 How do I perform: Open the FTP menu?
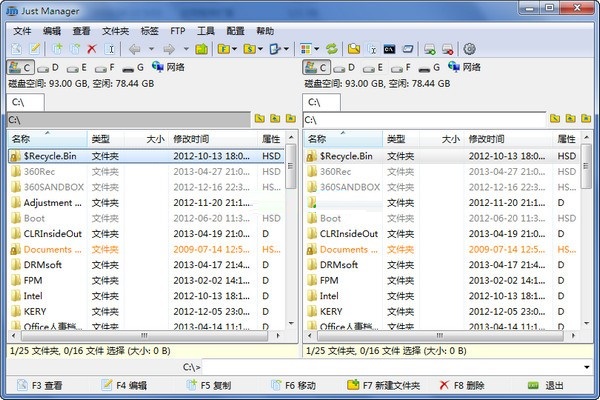178,31
